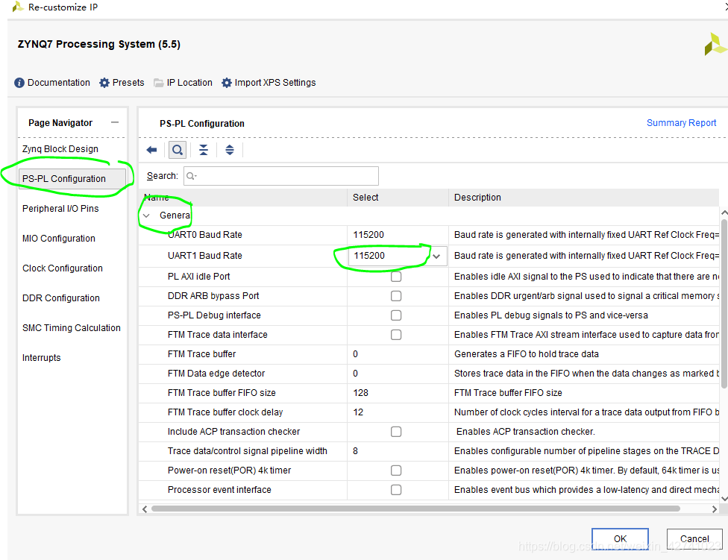Click the Description column header

coord(583,198)
